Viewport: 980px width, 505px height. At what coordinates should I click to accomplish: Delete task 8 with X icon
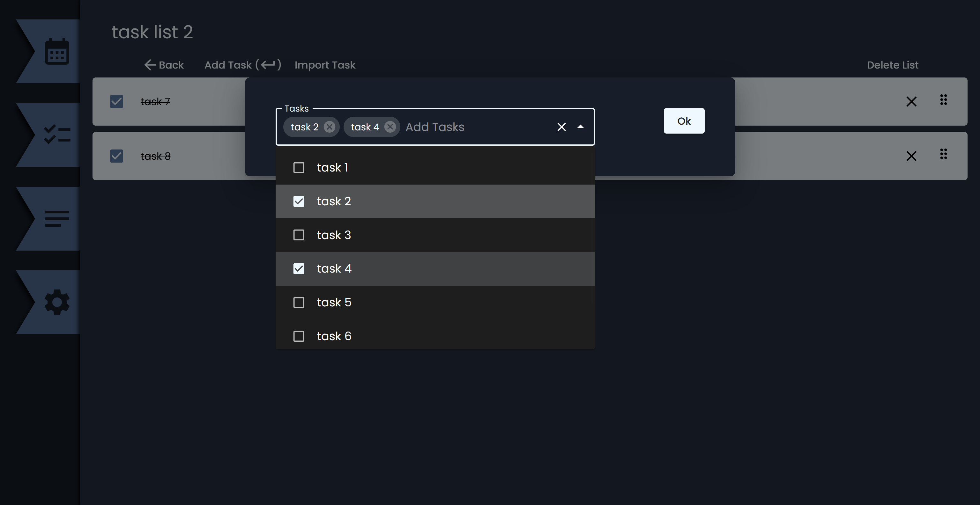[x=911, y=156]
